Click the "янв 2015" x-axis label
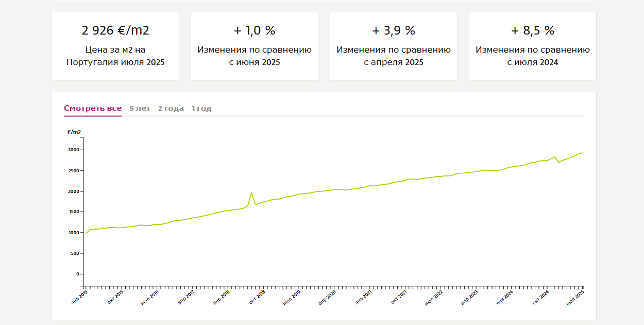Image resolution: width=644 pixels, height=325 pixels. [80, 297]
